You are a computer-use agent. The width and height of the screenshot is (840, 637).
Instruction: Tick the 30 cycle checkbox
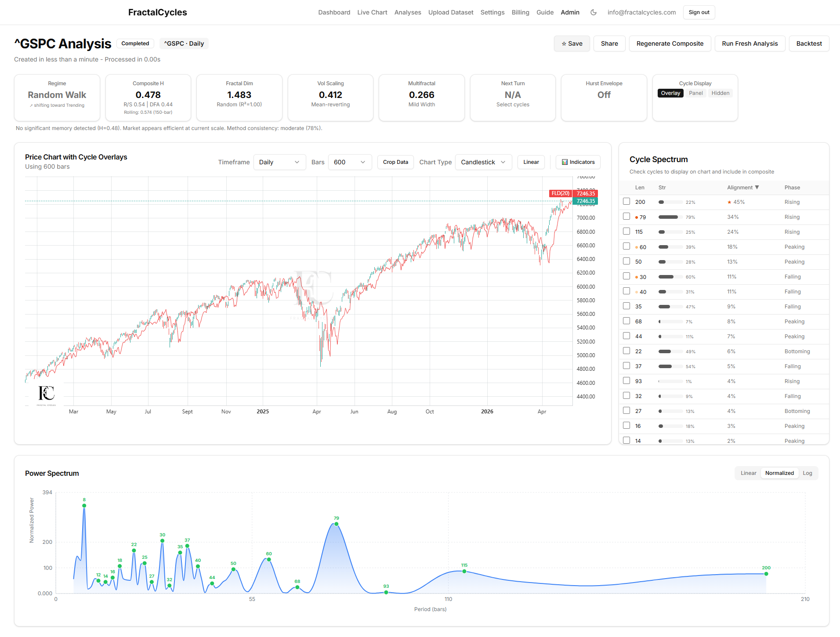click(x=626, y=276)
